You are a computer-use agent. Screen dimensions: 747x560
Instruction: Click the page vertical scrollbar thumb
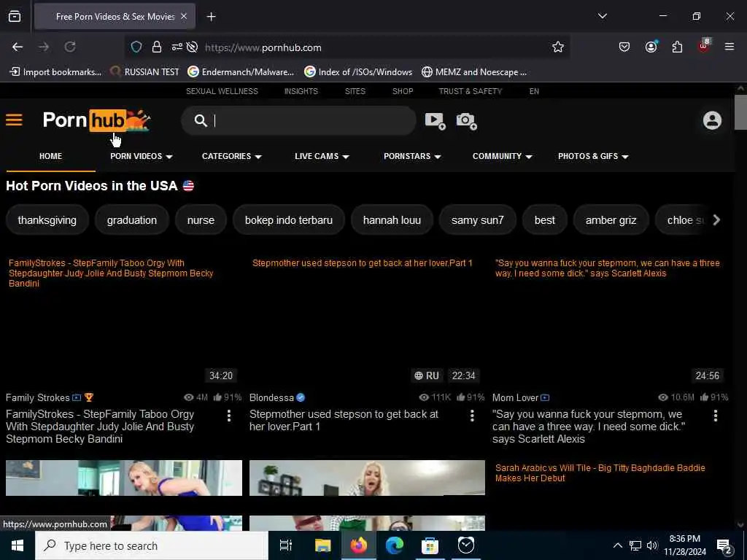[x=740, y=112]
